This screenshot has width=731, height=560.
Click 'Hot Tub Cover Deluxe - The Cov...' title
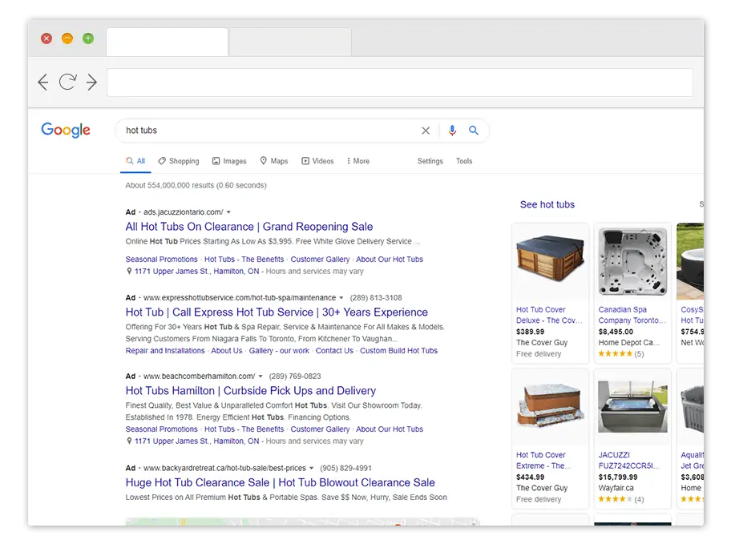549,315
